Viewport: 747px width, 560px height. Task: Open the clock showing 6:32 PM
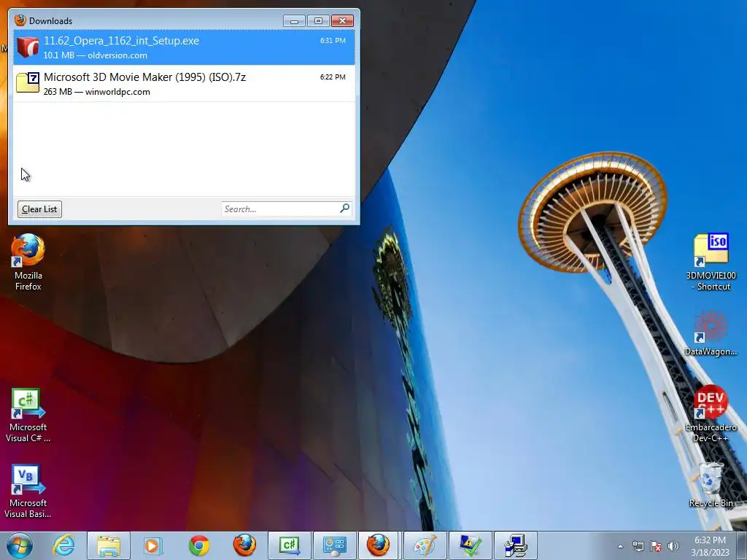click(x=710, y=546)
